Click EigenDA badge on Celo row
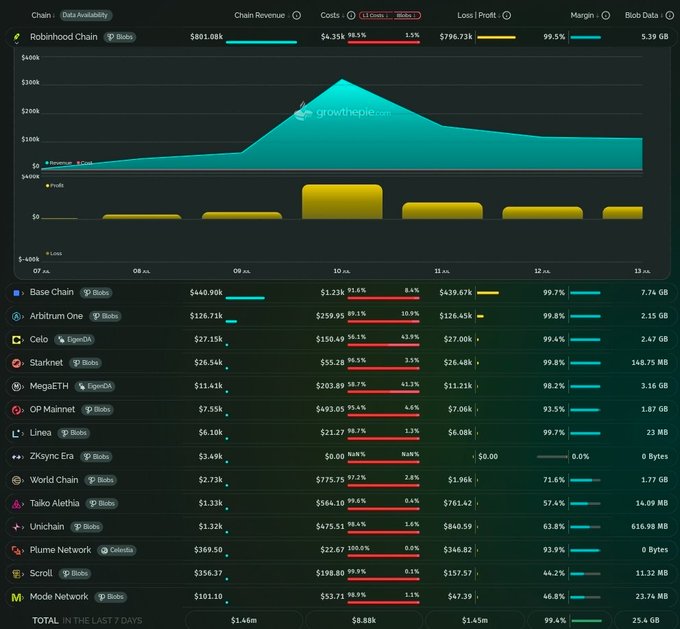Viewport: 680px width, 629px height. pos(75,340)
